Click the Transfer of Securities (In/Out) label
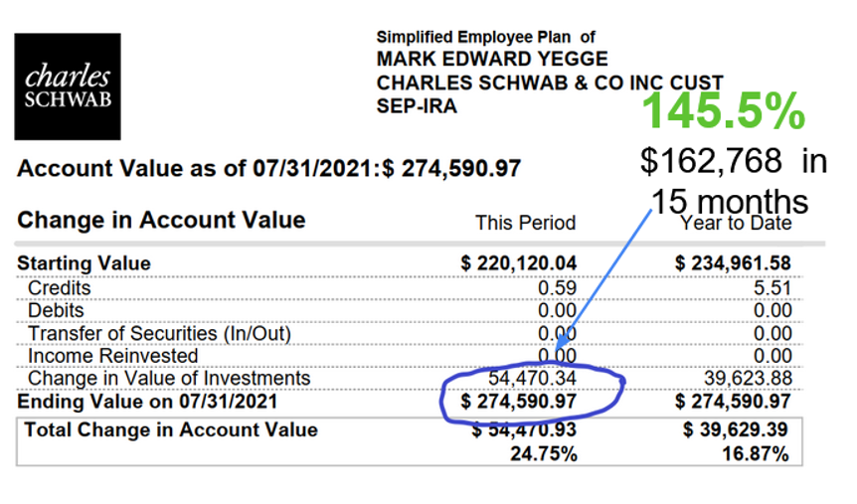Screen dimensions: 857x504 tap(159, 334)
